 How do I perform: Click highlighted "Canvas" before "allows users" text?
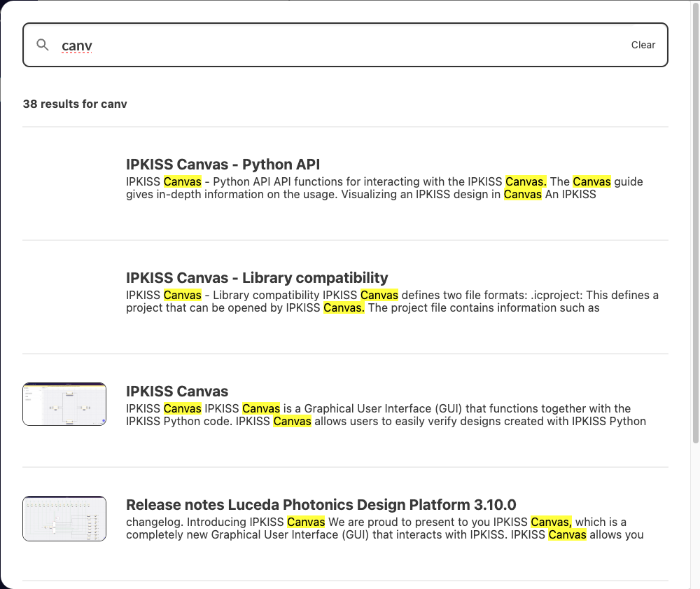(292, 422)
